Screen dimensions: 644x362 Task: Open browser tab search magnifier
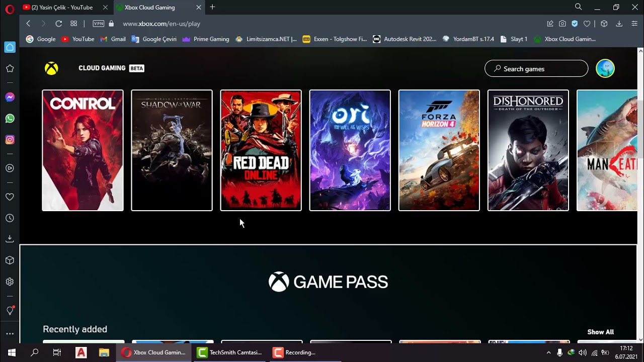pos(578,7)
